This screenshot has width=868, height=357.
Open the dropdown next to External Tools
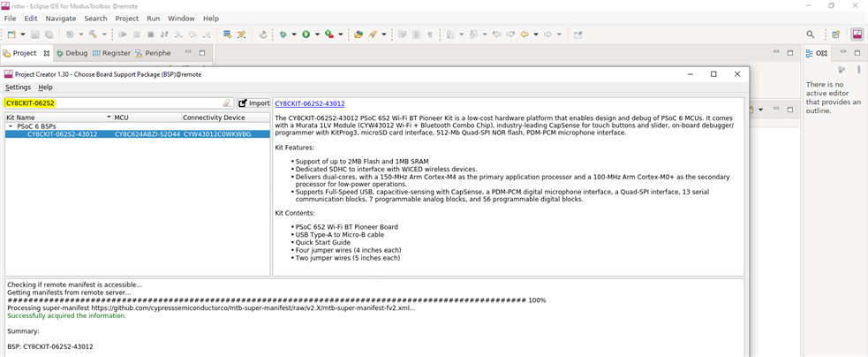tap(383, 34)
